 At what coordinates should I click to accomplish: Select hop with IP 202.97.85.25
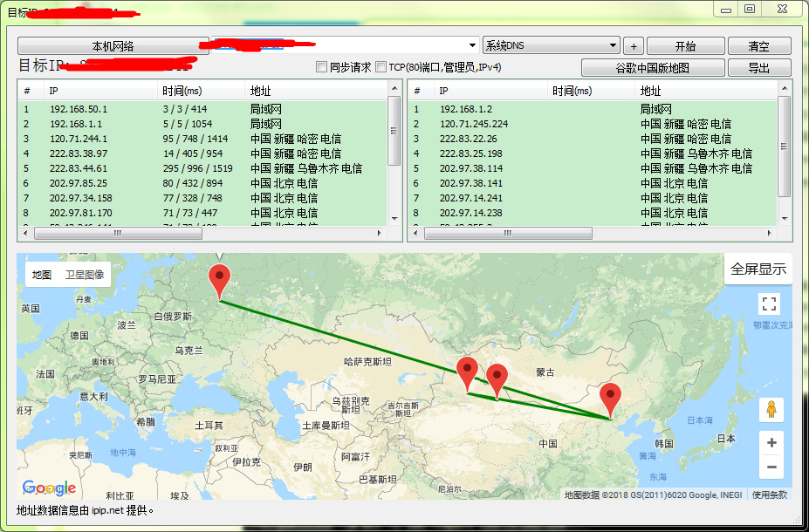(x=202, y=183)
